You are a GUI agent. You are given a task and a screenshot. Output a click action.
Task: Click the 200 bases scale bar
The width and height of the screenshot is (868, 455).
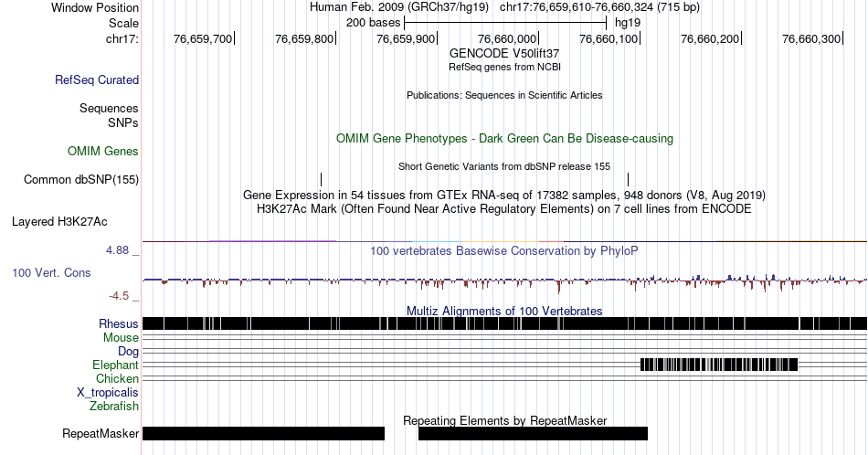coord(505,23)
